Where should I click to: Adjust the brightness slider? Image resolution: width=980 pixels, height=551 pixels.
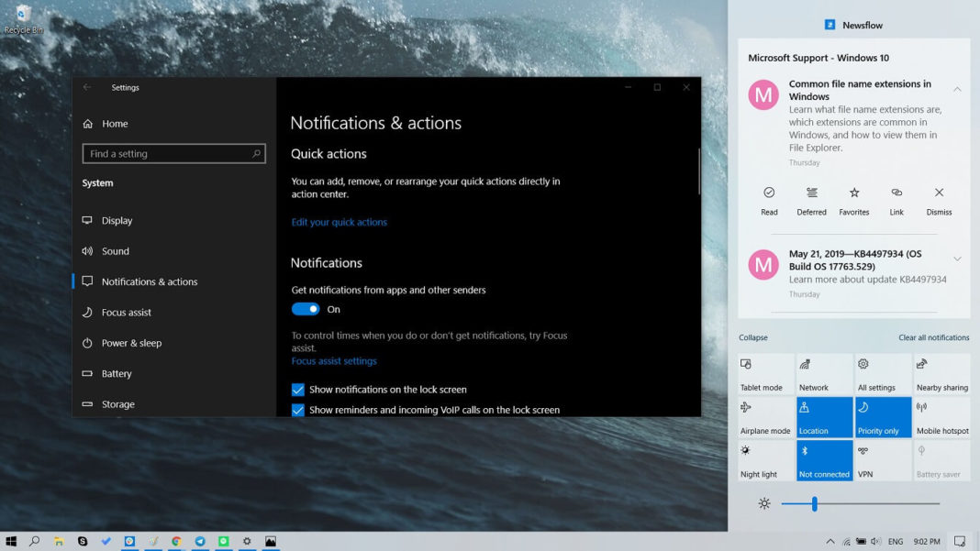pos(814,502)
